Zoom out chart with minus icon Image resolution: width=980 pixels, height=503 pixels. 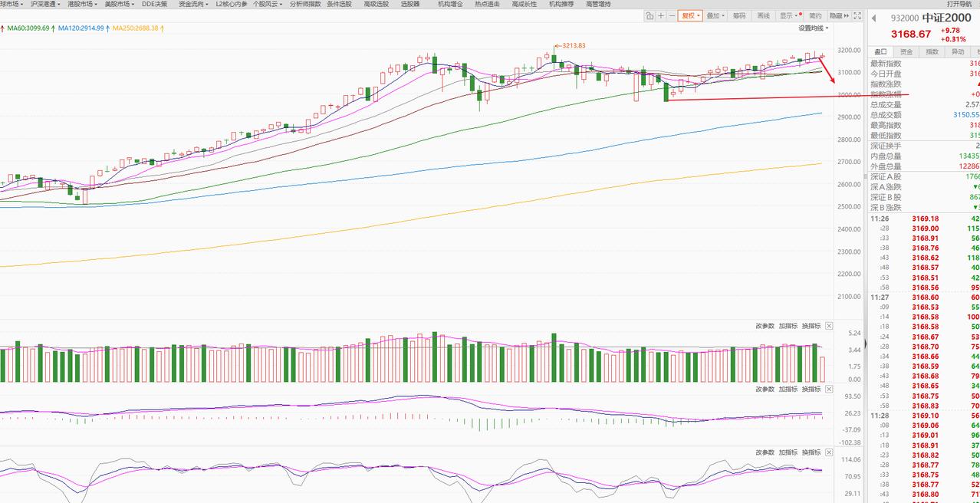(x=672, y=15)
